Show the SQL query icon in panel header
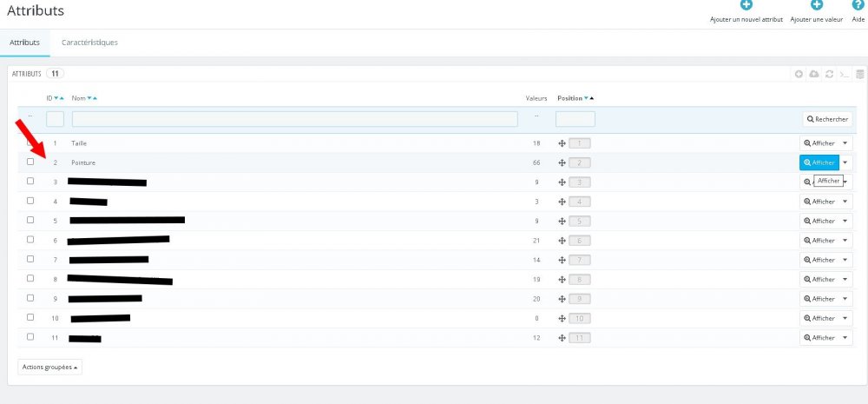Image resolution: width=868 pixels, height=404 pixels. click(x=845, y=74)
